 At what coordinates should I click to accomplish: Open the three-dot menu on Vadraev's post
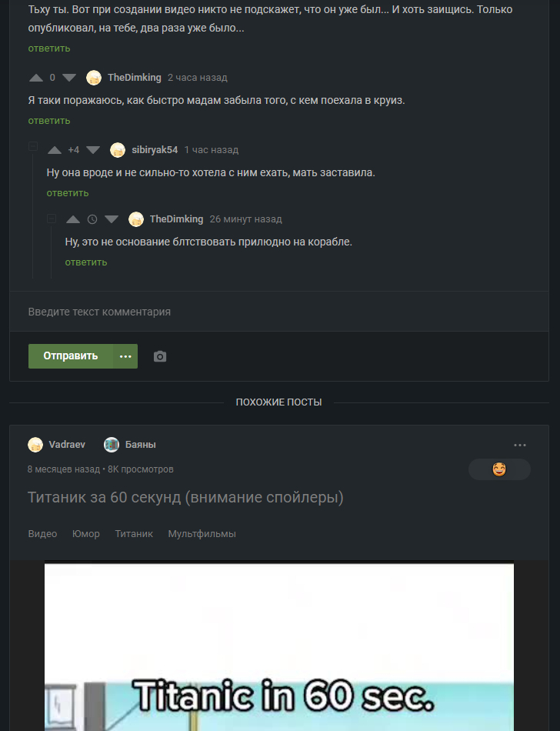coord(520,445)
